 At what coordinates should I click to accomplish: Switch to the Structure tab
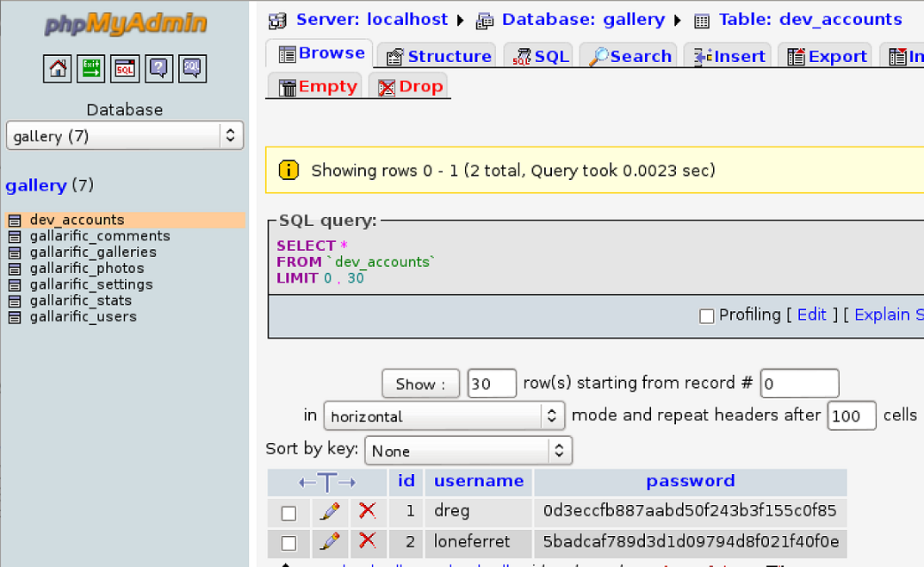(x=437, y=56)
